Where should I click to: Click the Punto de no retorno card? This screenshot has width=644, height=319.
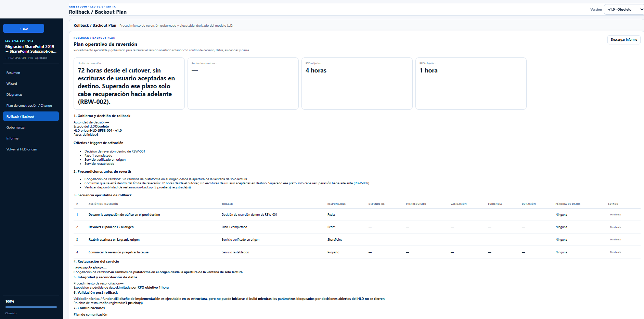[x=243, y=84]
